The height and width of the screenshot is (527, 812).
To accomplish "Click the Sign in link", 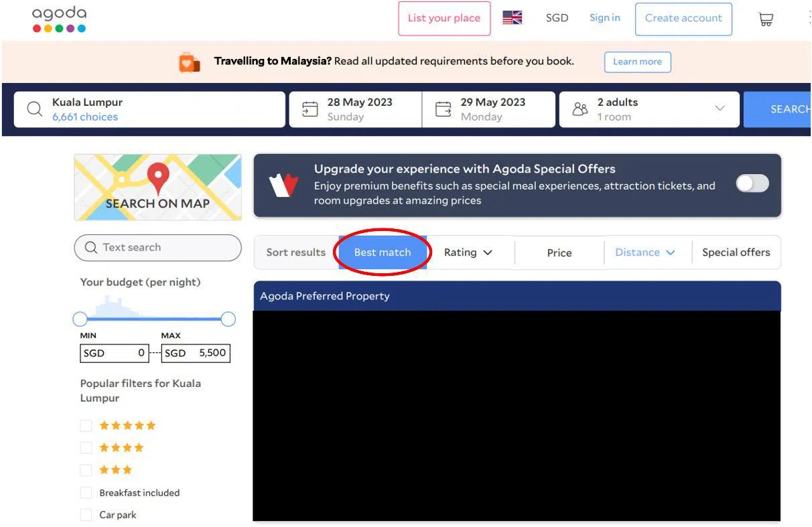I will click(604, 18).
